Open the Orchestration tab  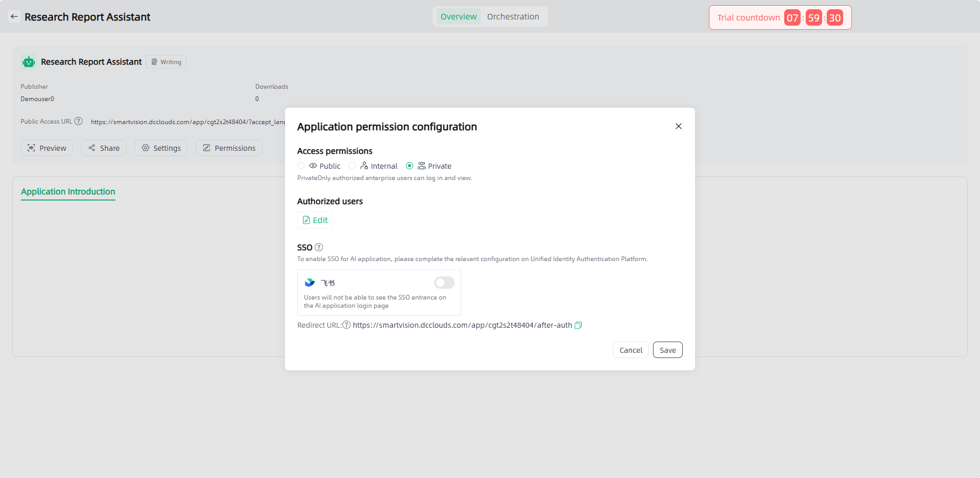(x=513, y=16)
